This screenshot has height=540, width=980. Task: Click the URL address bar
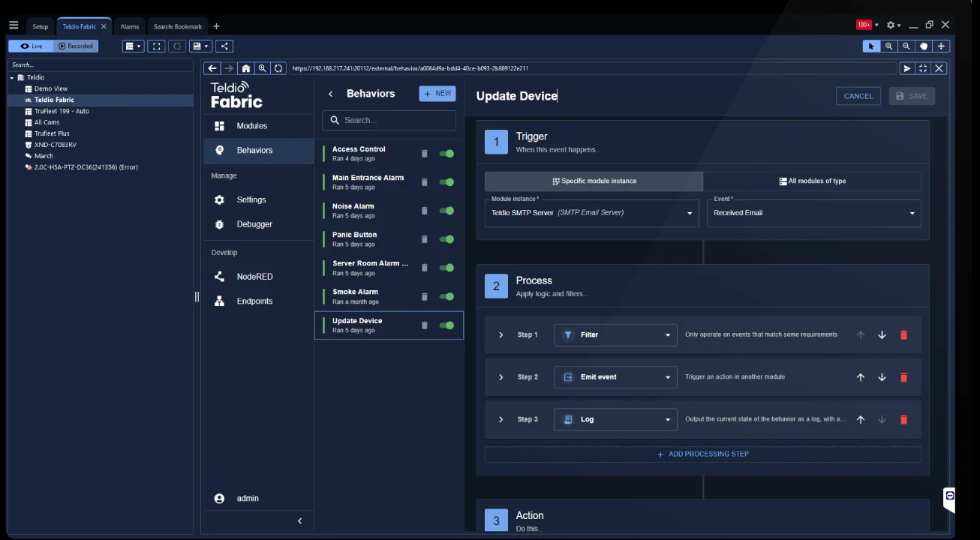pyautogui.click(x=593, y=68)
